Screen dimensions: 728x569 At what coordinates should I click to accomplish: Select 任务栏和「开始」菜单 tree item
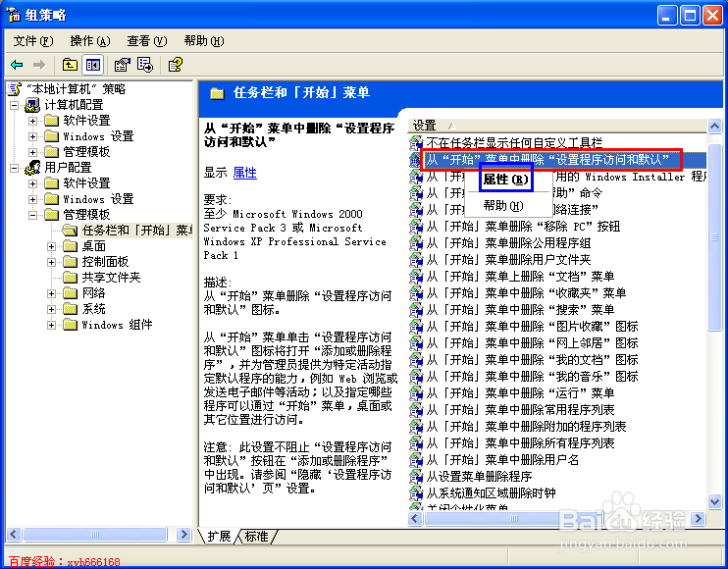tap(136, 231)
